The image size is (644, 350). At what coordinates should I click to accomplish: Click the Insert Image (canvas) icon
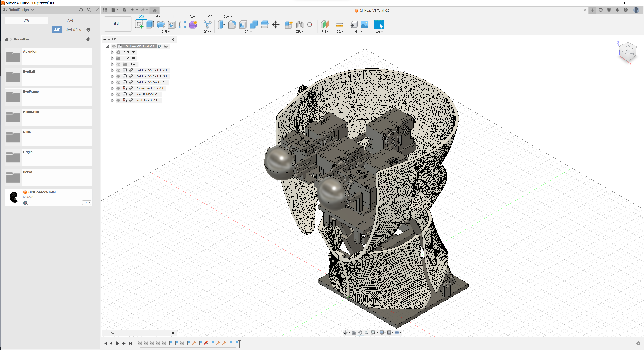pos(364,24)
